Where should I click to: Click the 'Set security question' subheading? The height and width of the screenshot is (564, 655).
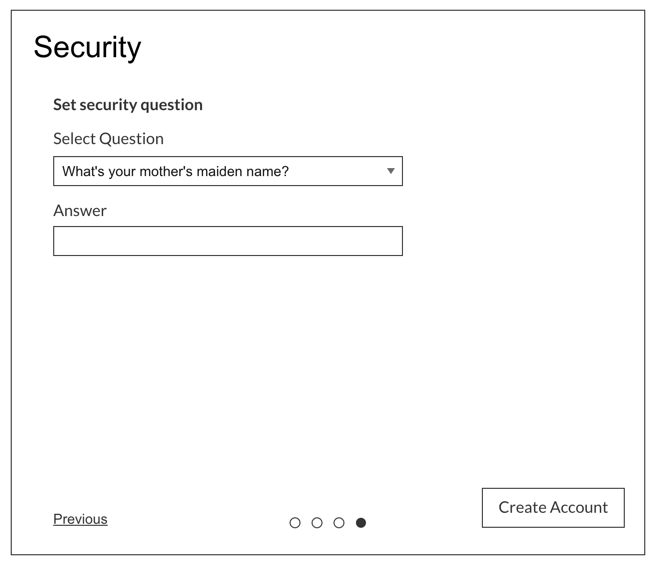pyautogui.click(x=128, y=105)
